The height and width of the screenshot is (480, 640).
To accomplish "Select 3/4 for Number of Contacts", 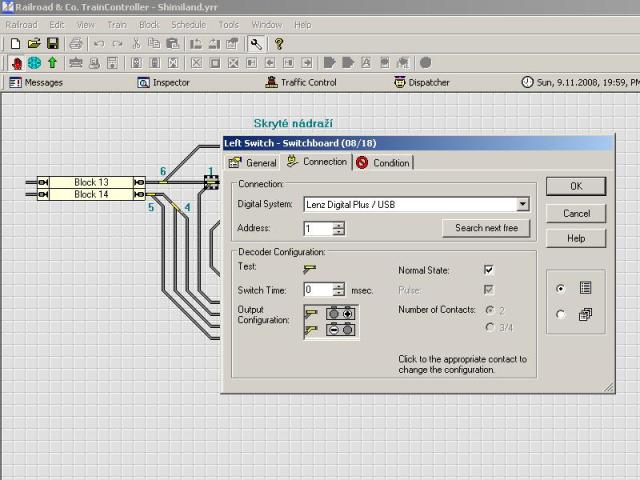I will tap(490, 327).
